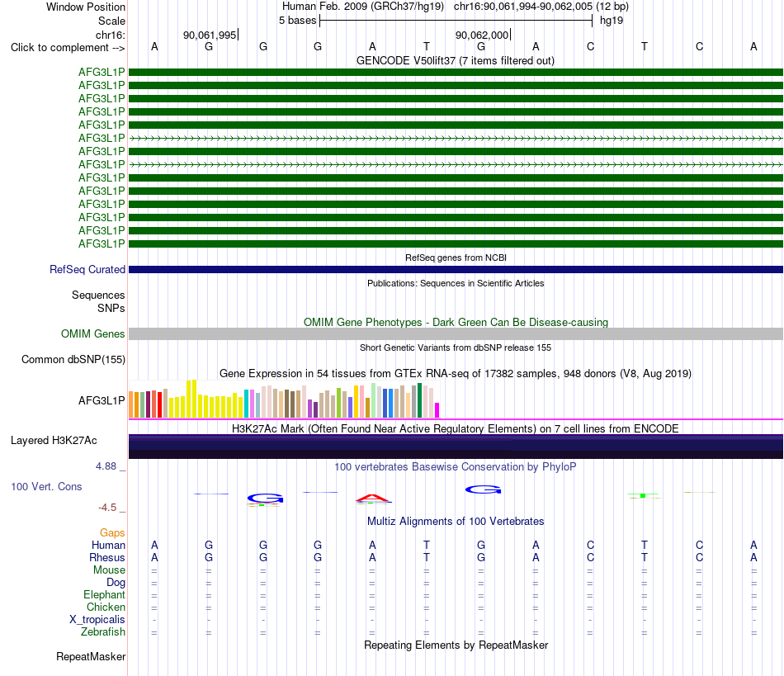Select the Dog row label in Multiz alignment
784x676 pixels.
116,582
